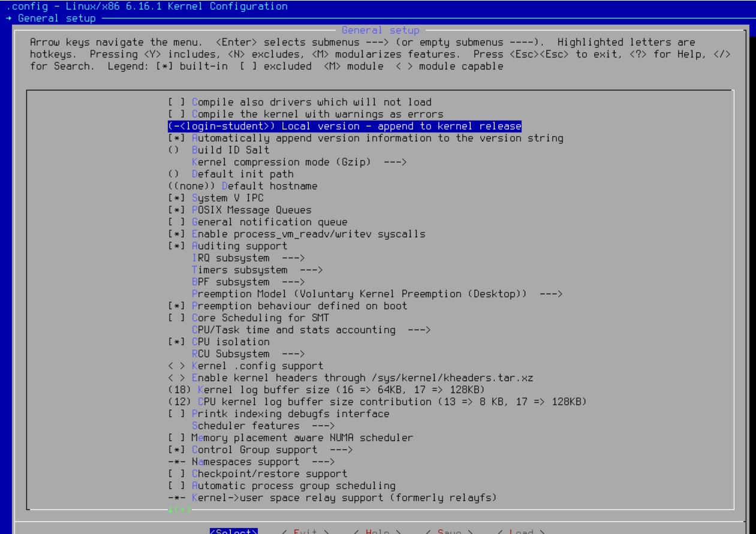Open Timers subsystem submenu
This screenshot has height=534, width=756.
click(258, 270)
